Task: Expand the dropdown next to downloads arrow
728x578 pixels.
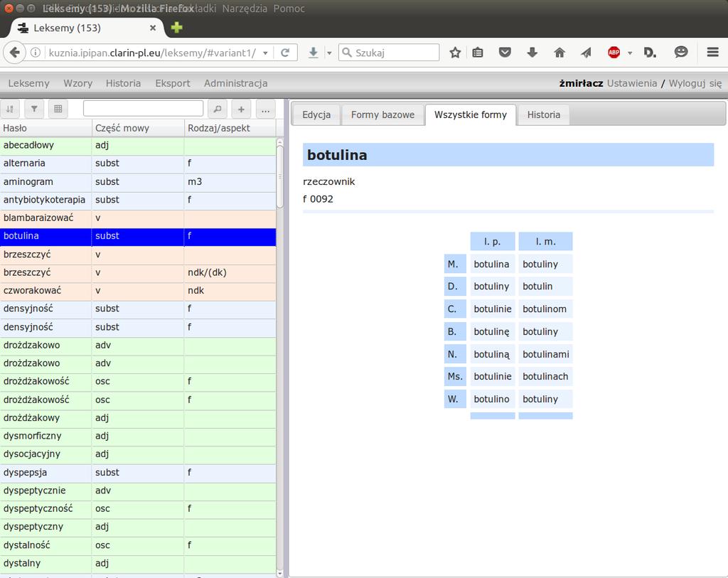Action: (x=329, y=53)
